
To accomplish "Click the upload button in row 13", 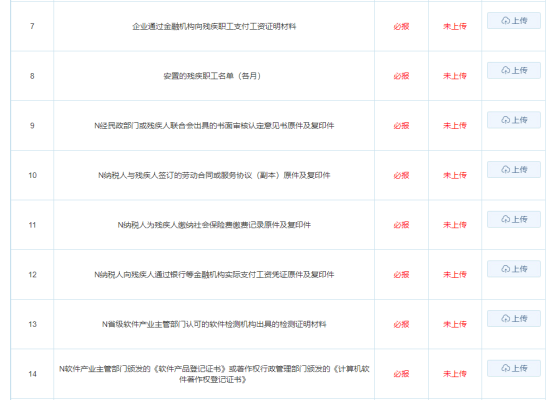I will pos(514,319).
